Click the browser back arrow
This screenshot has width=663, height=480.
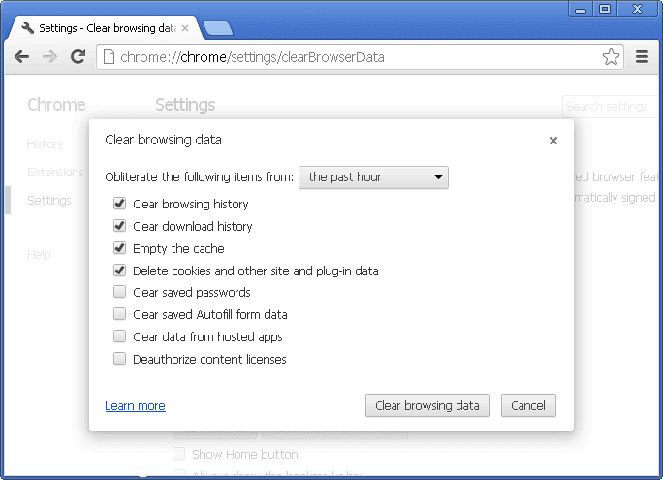(22, 57)
